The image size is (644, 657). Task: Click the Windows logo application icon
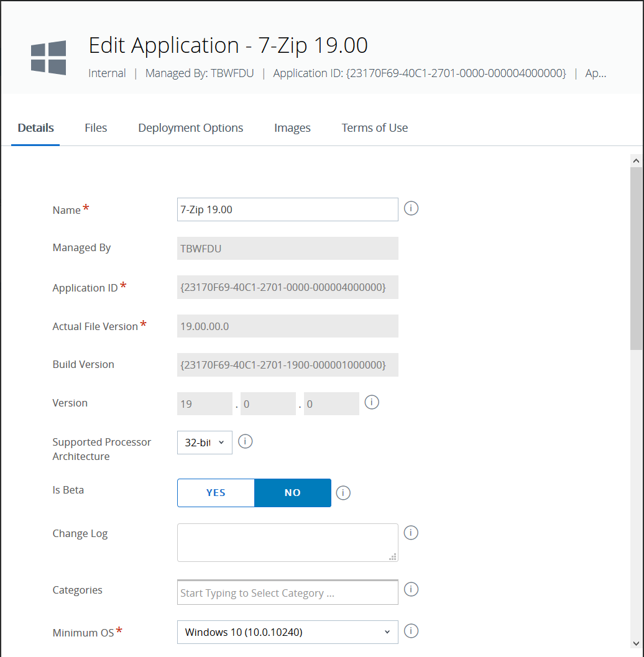click(48, 58)
